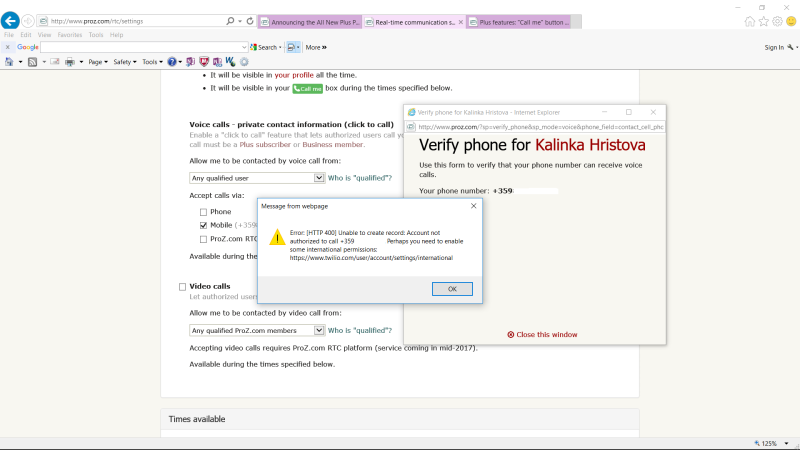Expand command bar Tools dropdown
Screen dimensions: 800x450
(x=152, y=62)
